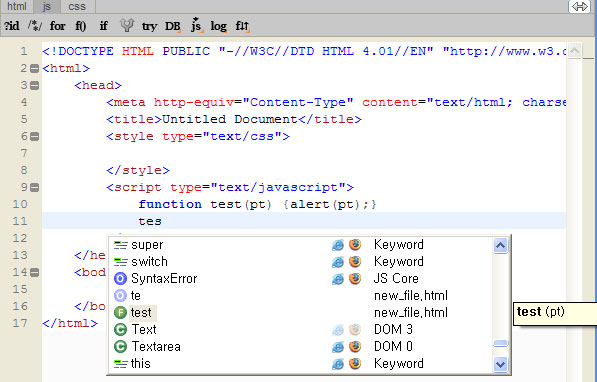The height and width of the screenshot is (382, 597).
Task: Click the green C class icon beside Text
Action: (120, 329)
